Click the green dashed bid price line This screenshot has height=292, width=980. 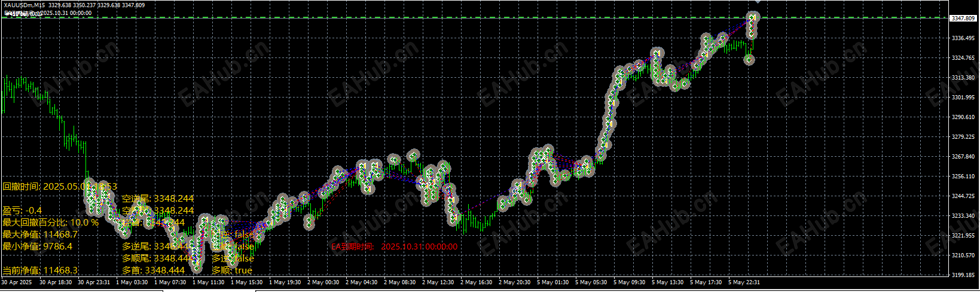(x=475, y=18)
